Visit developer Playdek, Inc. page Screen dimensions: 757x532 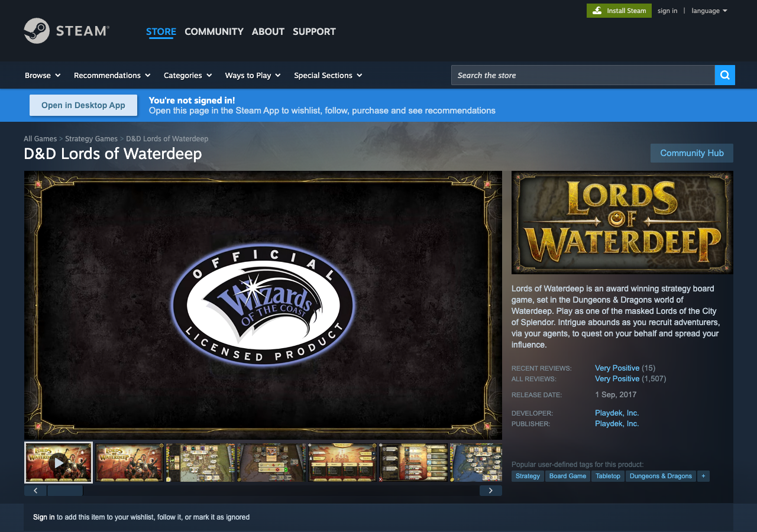coord(617,413)
